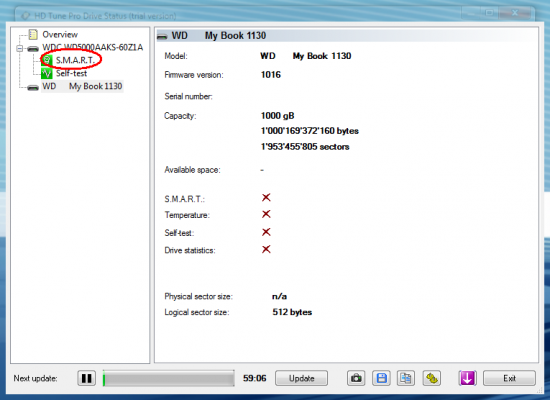The width and height of the screenshot is (550, 400).
Task: Collapse the WDC WD5000AAKS-60Z1A drive node
Action: (20, 48)
